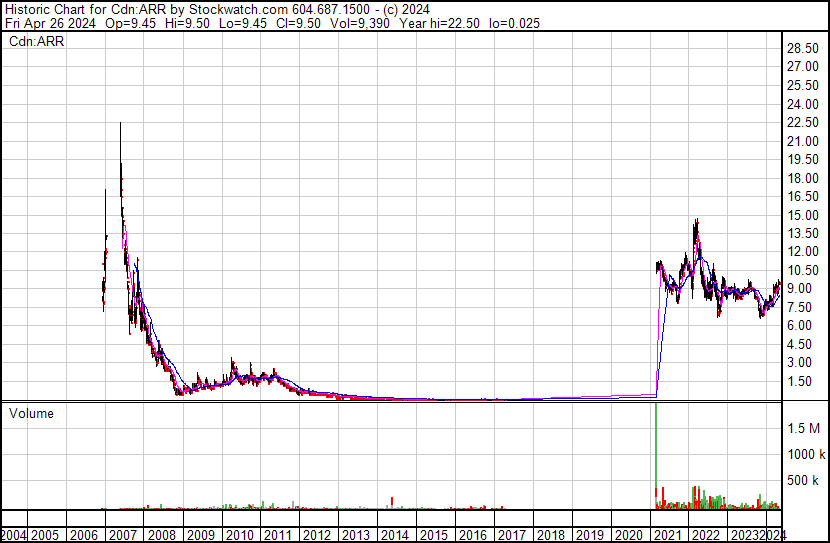Click the 2012 year label on time axis
Image resolution: width=830 pixels, height=543 pixels.
317,535
